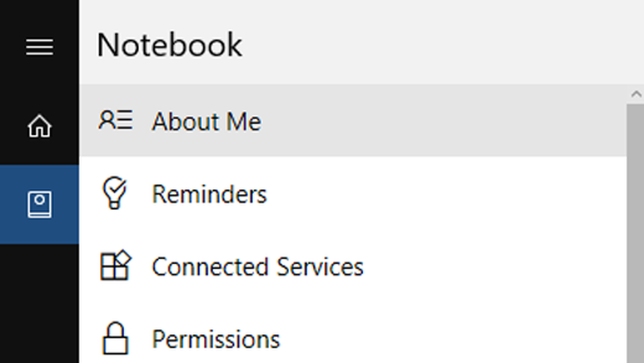
Task: Expand the hamburger menu in the sidebar
Action: point(39,47)
